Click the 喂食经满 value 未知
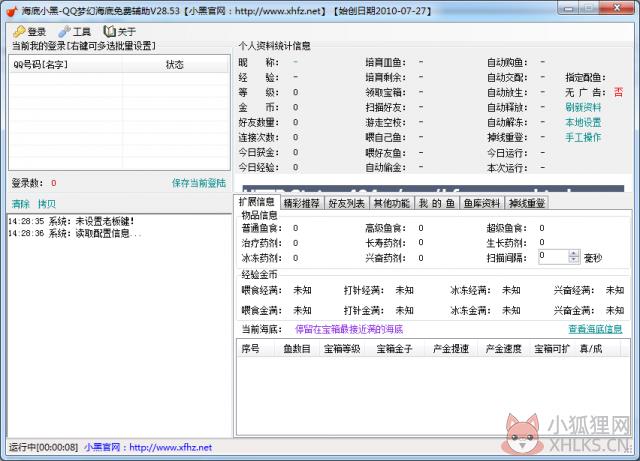Screen dimensions: 640x461 pos(302,290)
